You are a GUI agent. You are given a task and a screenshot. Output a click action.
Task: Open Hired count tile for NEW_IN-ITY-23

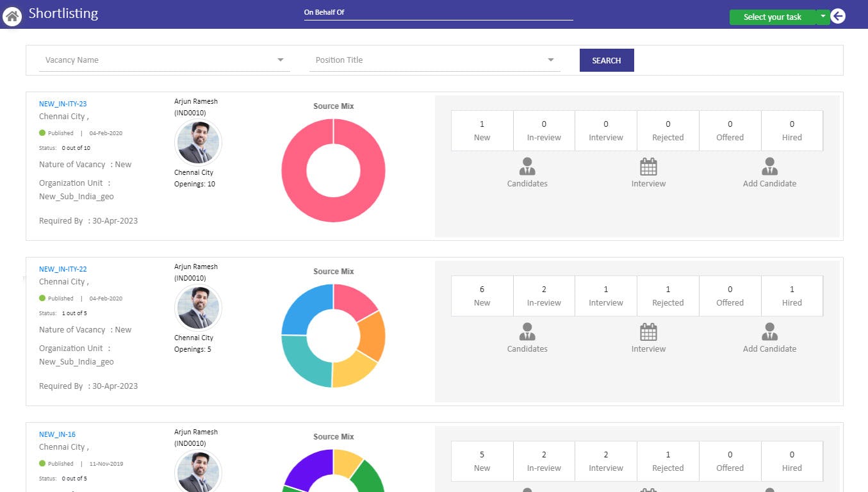click(792, 131)
